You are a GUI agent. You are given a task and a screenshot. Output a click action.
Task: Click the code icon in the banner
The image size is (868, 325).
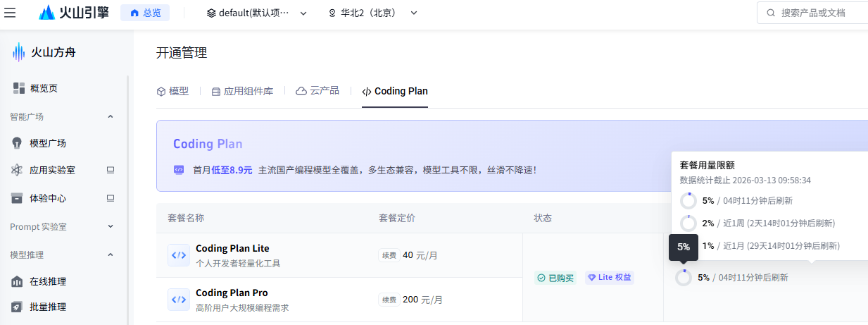pyautogui.click(x=179, y=170)
